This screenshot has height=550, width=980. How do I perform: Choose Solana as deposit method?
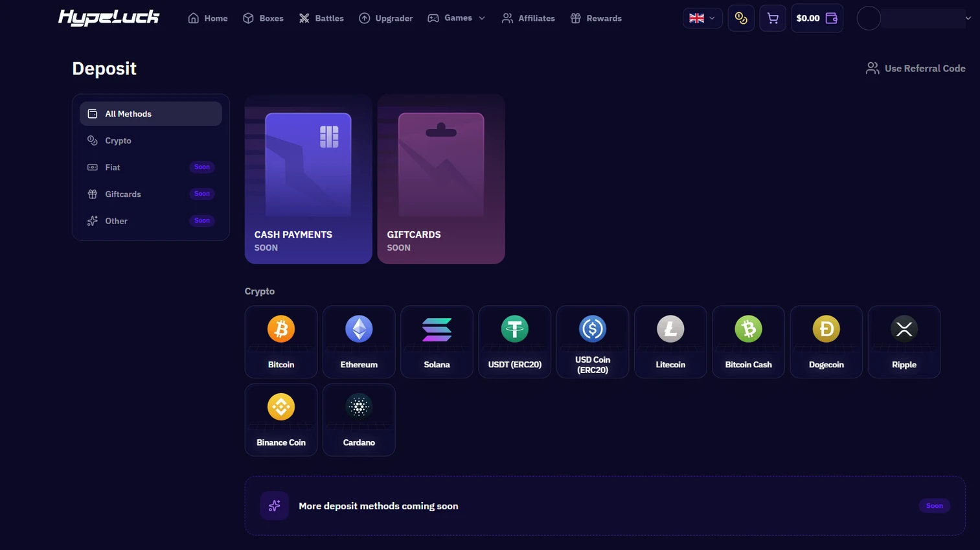pyautogui.click(x=437, y=342)
